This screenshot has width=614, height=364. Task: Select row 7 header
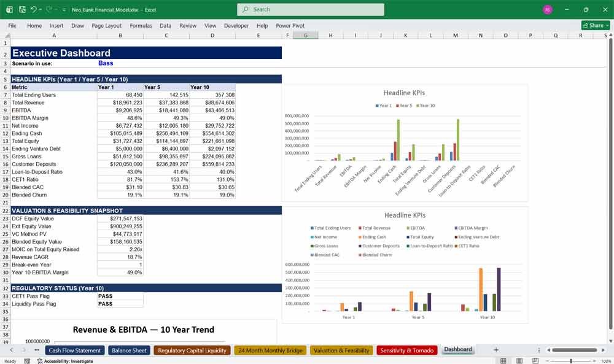(x=6, y=95)
